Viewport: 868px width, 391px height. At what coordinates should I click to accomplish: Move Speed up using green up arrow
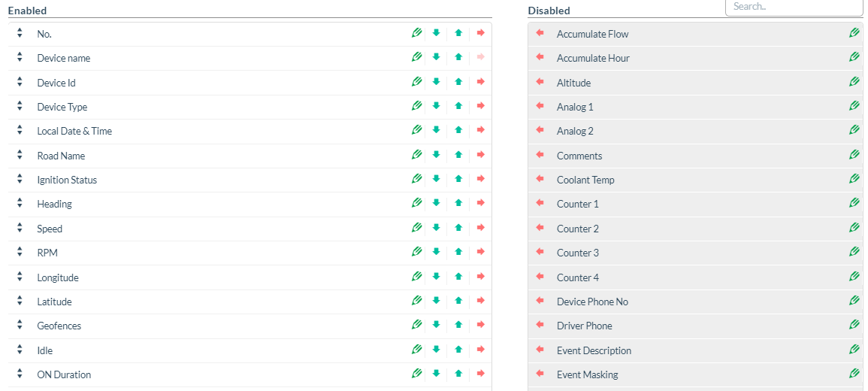(458, 228)
